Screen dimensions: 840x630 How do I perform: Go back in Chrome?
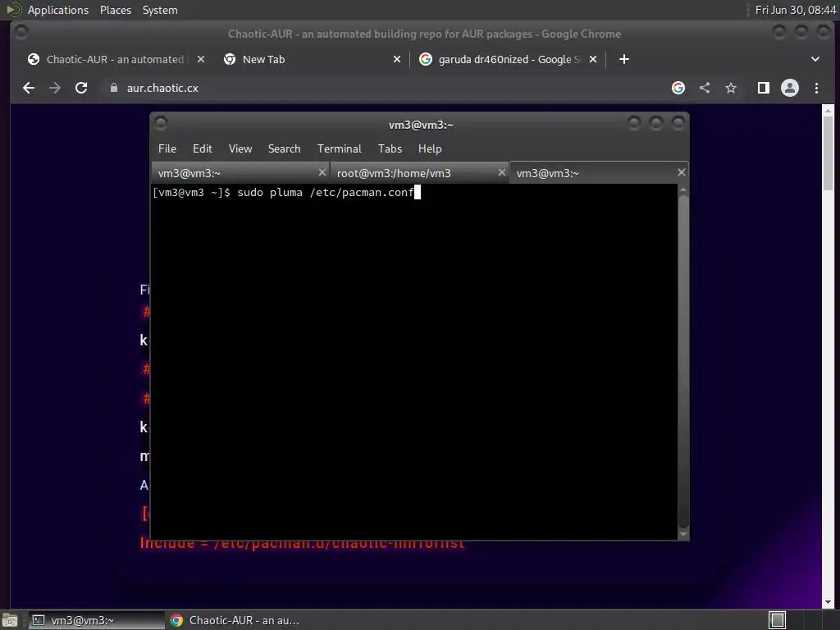pos(29,88)
